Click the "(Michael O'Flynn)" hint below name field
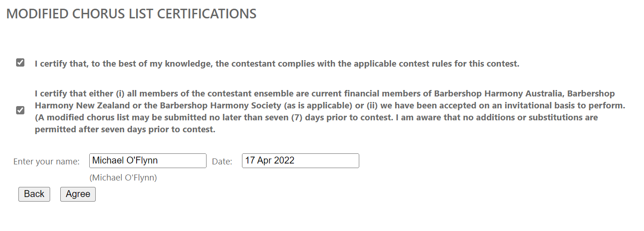The height and width of the screenshot is (231, 644). [x=123, y=177]
